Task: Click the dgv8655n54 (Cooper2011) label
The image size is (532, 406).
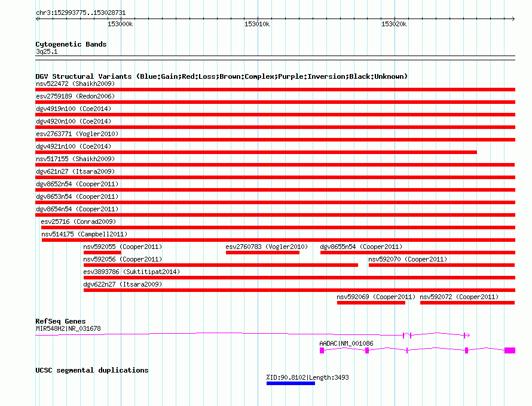Action: point(361,247)
